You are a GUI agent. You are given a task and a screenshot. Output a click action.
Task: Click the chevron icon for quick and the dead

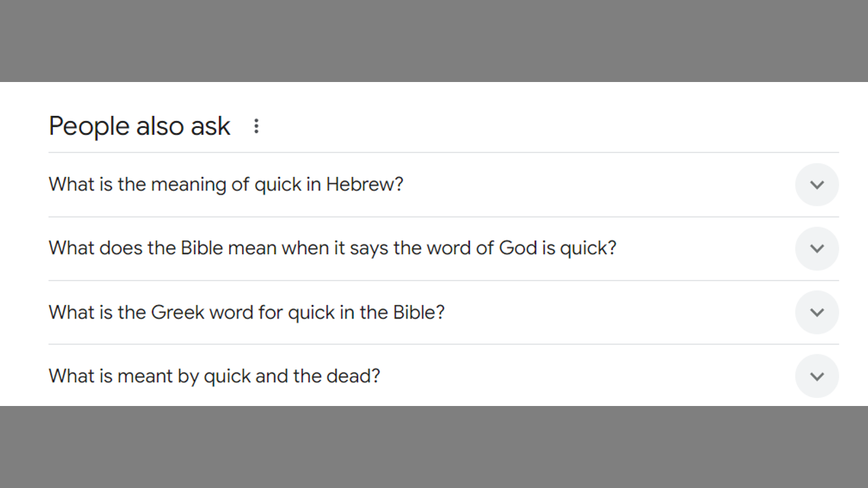tap(816, 376)
